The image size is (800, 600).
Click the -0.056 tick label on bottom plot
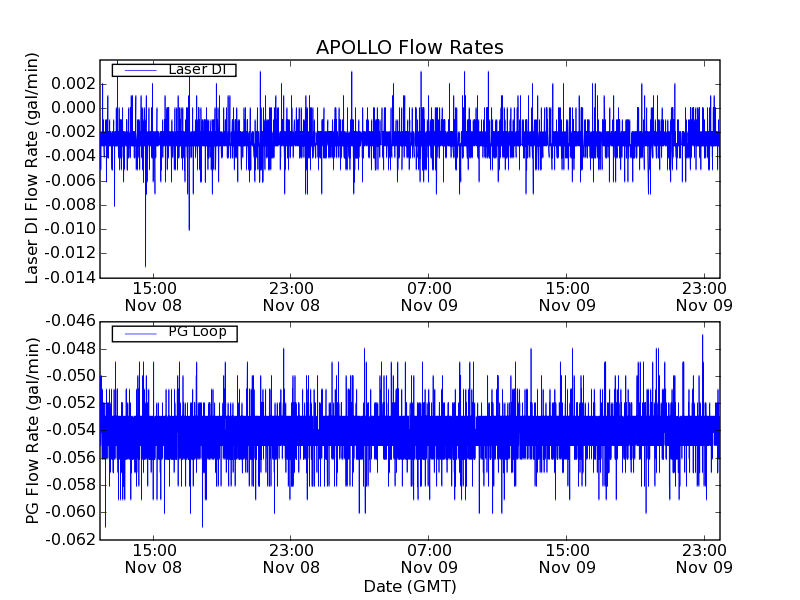pyautogui.click(x=70, y=458)
